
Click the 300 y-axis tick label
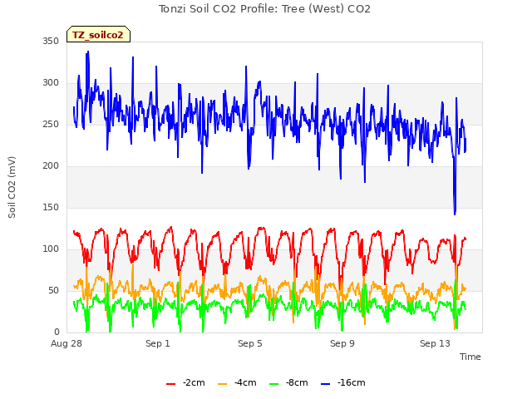tap(51, 83)
